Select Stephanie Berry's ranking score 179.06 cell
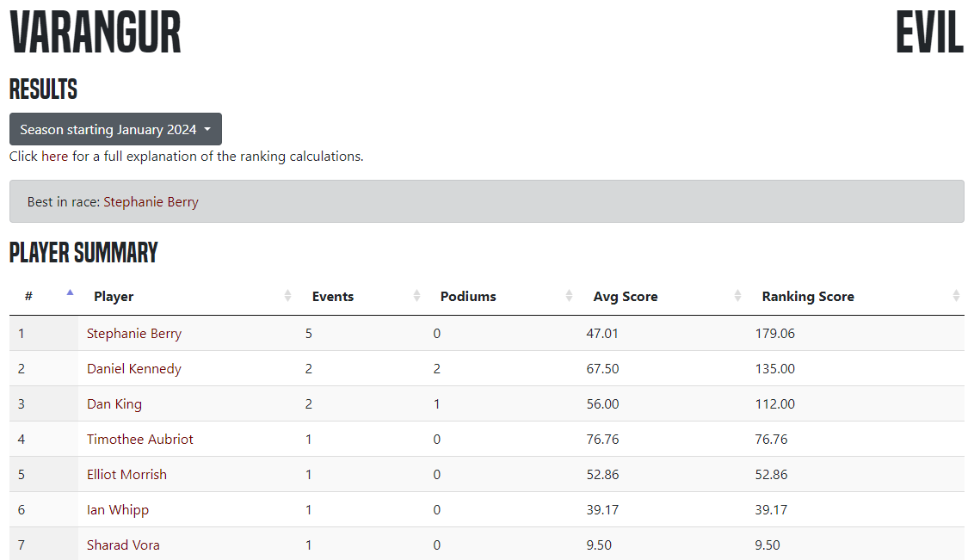 [774, 333]
